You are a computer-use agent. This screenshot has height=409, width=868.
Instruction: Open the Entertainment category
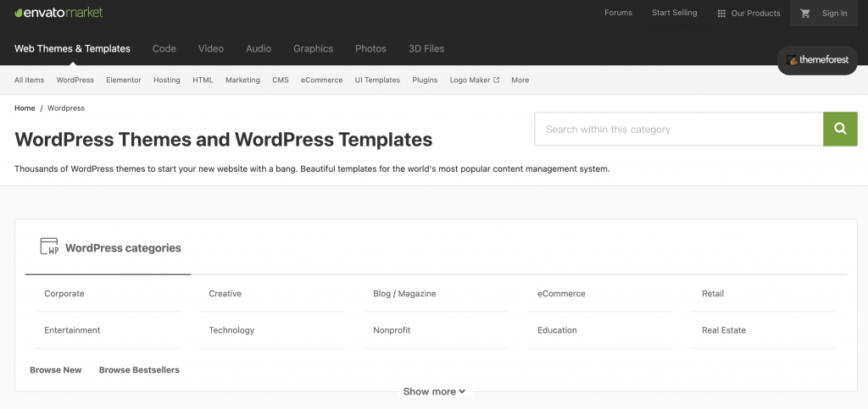72,330
